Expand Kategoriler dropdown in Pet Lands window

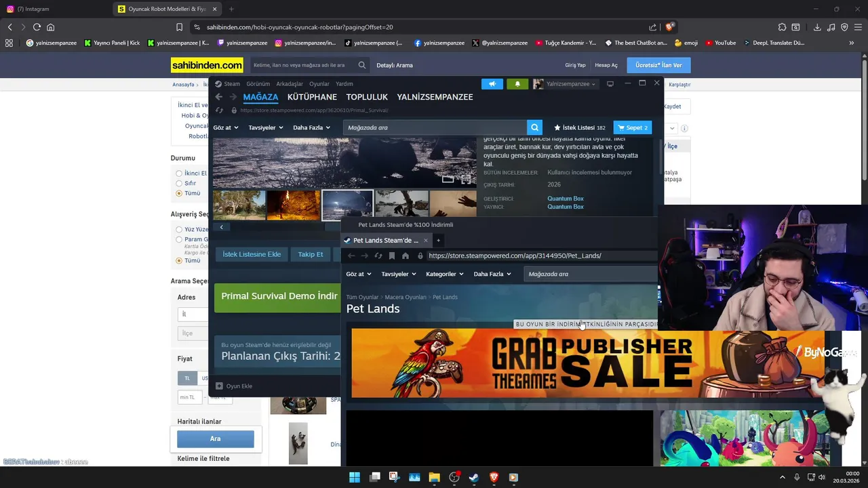click(444, 274)
